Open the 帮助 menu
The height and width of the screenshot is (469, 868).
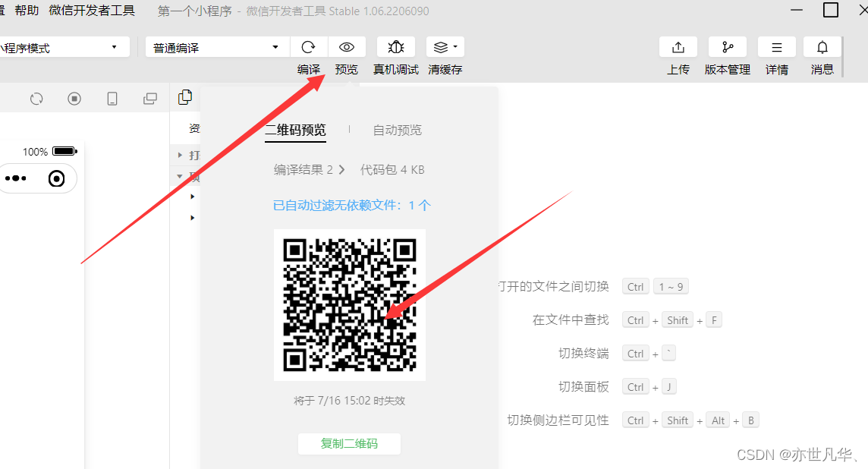(x=27, y=11)
